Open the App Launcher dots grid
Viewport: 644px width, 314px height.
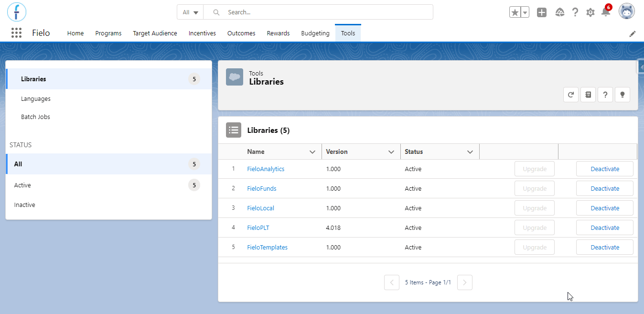pos(16,33)
